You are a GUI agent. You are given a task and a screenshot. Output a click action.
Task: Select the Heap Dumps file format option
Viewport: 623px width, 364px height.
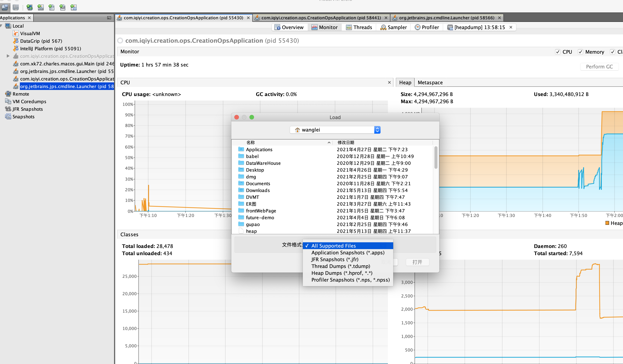(x=342, y=273)
